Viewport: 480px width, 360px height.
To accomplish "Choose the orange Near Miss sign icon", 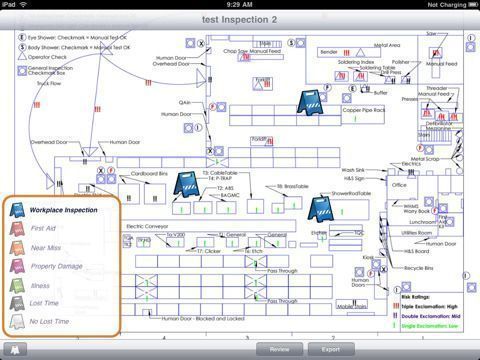I will click(17, 248).
